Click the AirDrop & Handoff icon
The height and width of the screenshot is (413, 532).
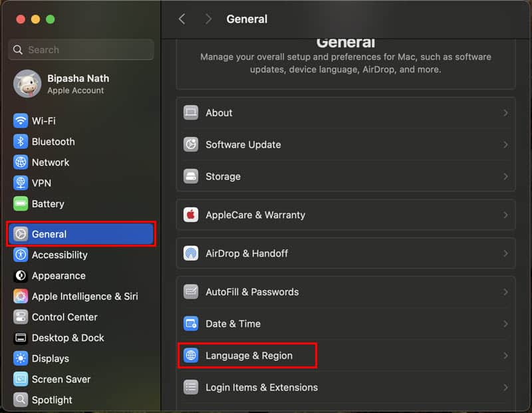pyautogui.click(x=191, y=253)
